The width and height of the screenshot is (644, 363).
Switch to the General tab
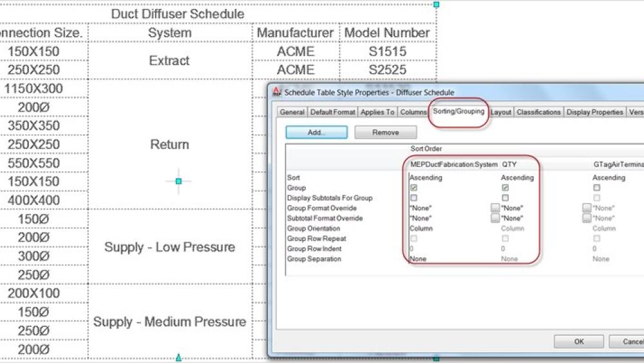292,112
